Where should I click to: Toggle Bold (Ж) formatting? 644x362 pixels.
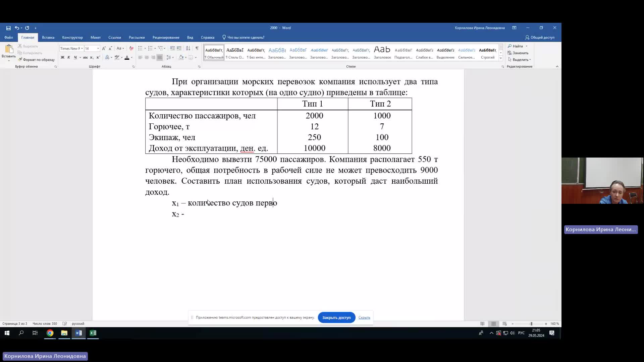62,57
